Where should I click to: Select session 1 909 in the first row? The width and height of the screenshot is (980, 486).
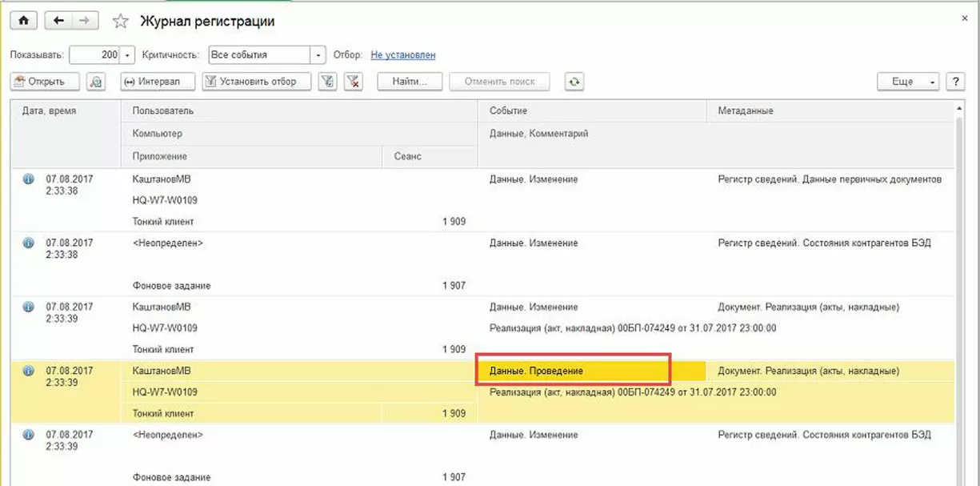tap(454, 221)
